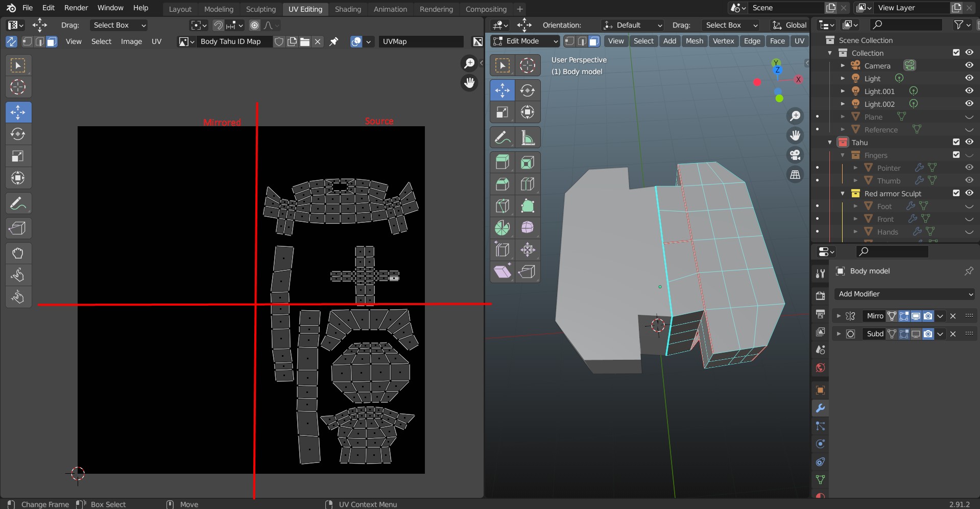Toggle Light.001 visibility eye
This screenshot has height=509, width=980.
click(x=969, y=91)
